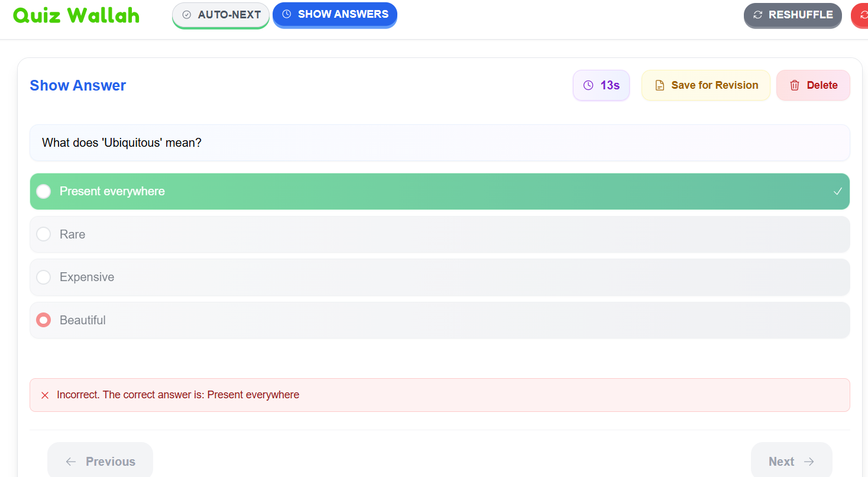Click the document icon in Save for Revision
The width and height of the screenshot is (868, 477).
pyautogui.click(x=660, y=86)
